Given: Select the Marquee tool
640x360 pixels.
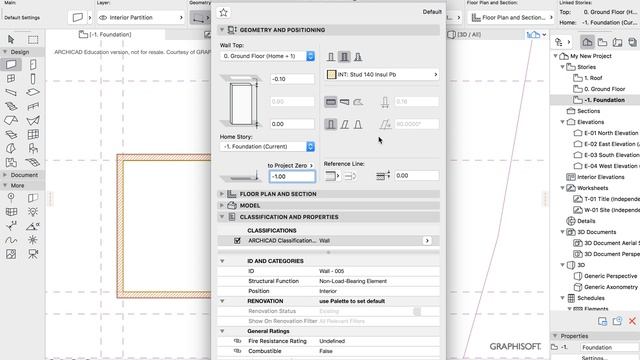Looking at the screenshot, I should pos(33,39).
